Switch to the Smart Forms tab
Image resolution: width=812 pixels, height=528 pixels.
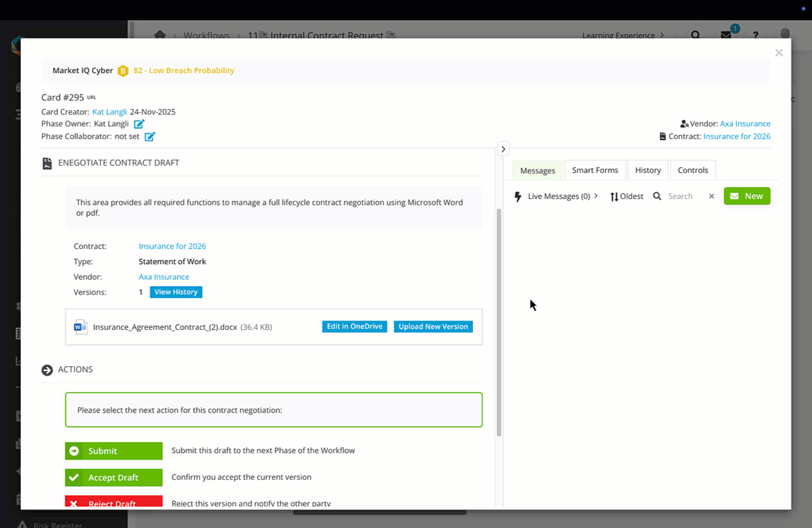(595, 170)
